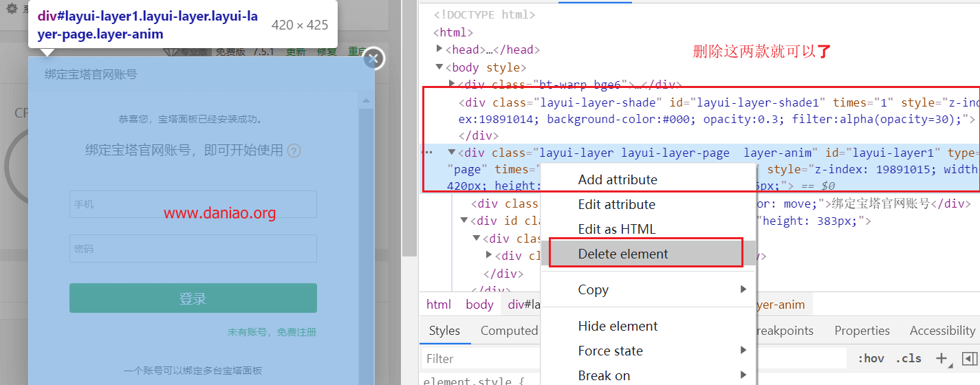Click the 一个账号可以绑定多台宝塔面板 note
This screenshot has width=980, height=385.
[x=193, y=371]
